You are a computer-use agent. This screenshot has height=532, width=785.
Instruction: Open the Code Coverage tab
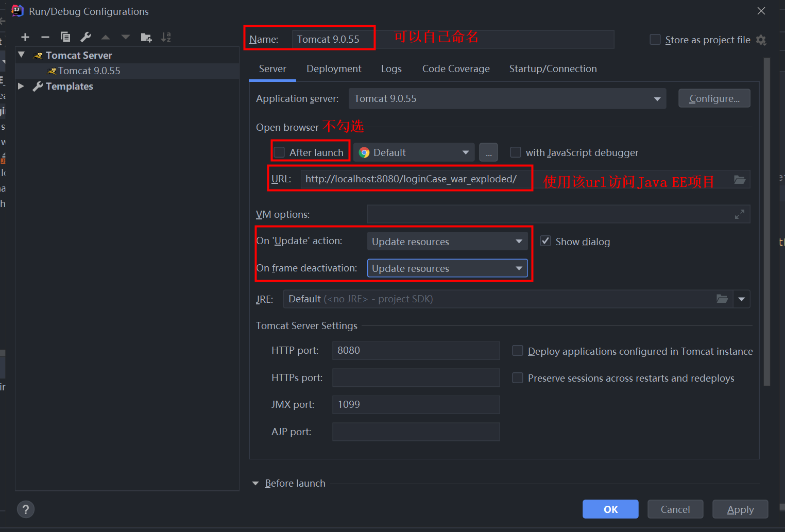(456, 69)
